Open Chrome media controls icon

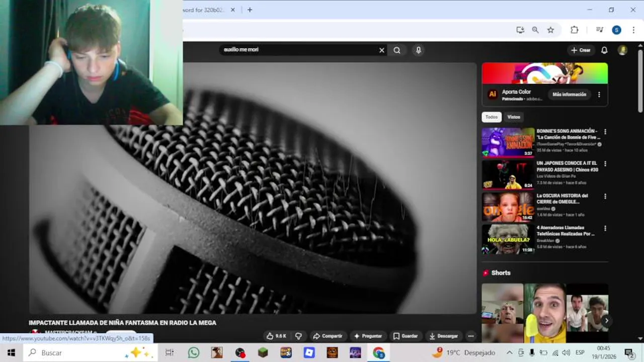(599, 30)
